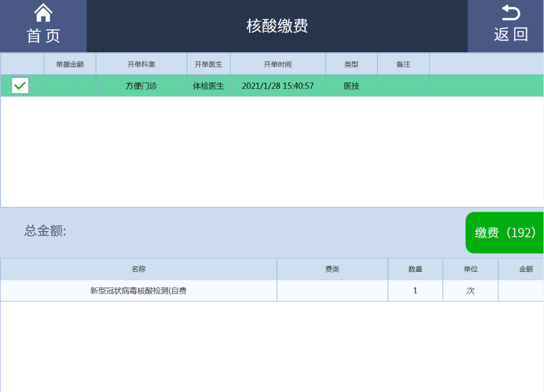Select the 类型 column header
The height and width of the screenshot is (392, 544).
pos(351,64)
